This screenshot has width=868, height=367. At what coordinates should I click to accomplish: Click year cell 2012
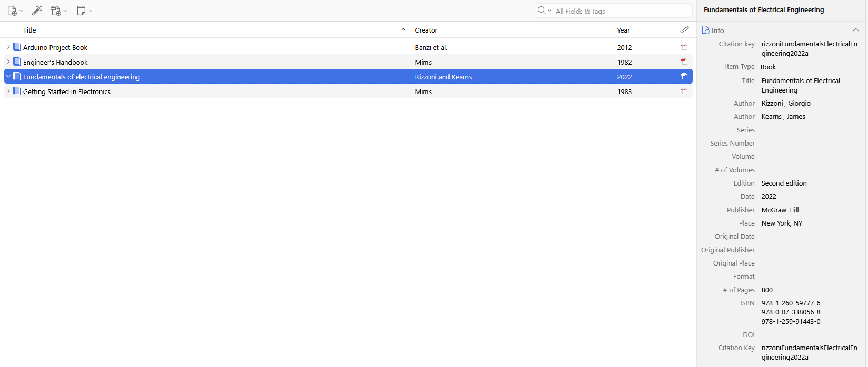point(624,47)
